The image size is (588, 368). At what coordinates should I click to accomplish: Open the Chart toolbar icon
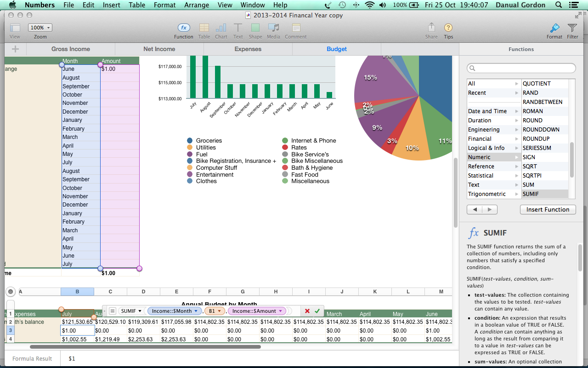221,29
